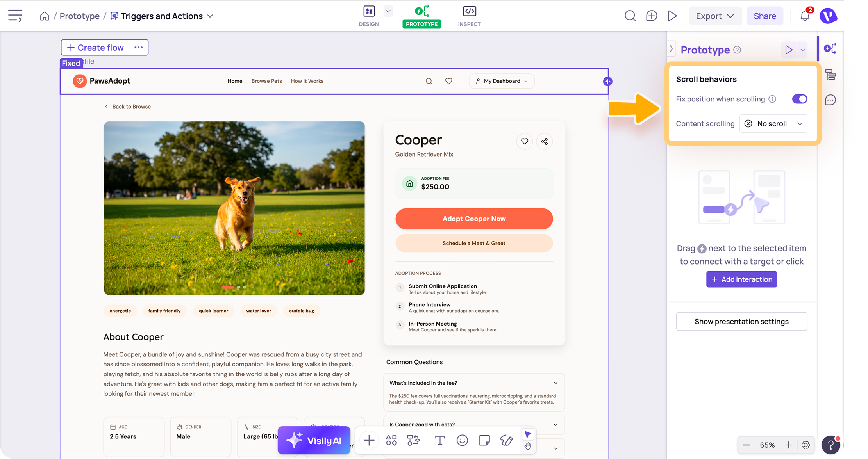Click Adopt Cooper Now button
The height and width of the screenshot is (459, 868).
point(474,219)
